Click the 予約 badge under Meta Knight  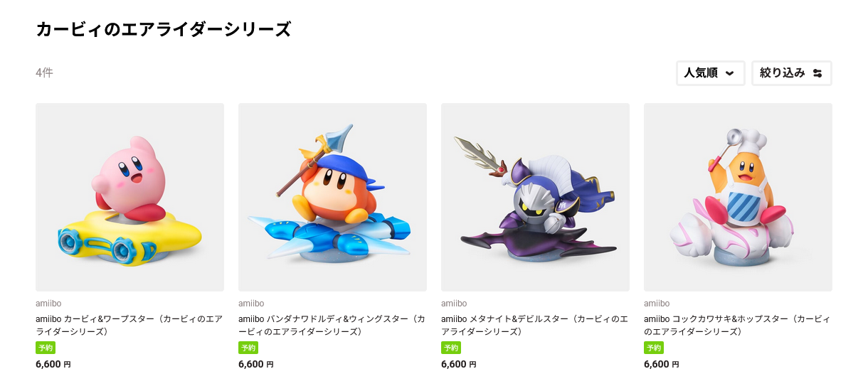pos(451,348)
